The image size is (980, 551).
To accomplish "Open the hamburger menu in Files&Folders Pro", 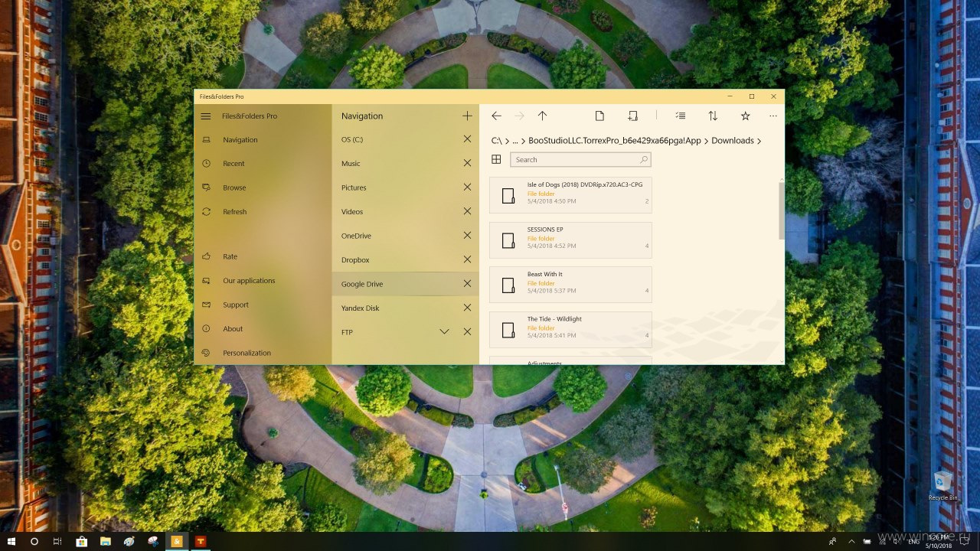I will [205, 116].
